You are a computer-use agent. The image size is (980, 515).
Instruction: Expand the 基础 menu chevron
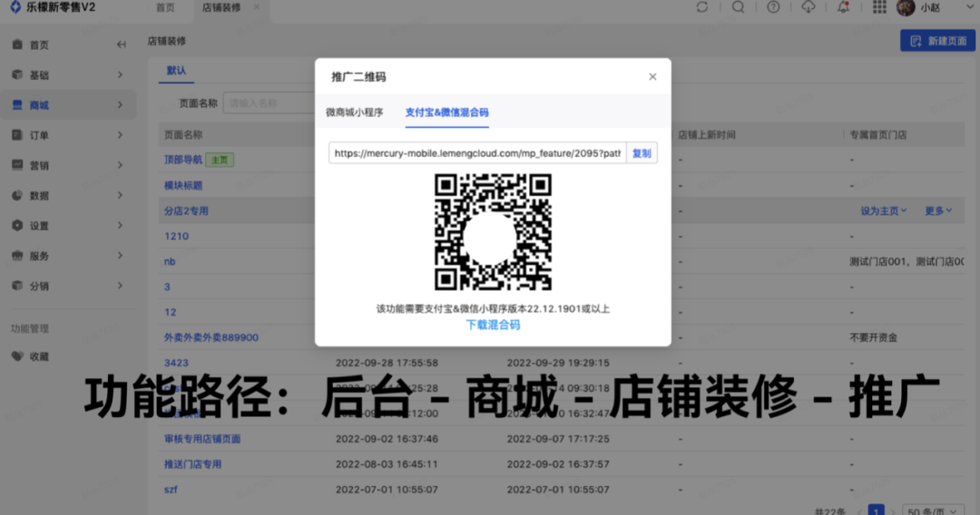[120, 74]
